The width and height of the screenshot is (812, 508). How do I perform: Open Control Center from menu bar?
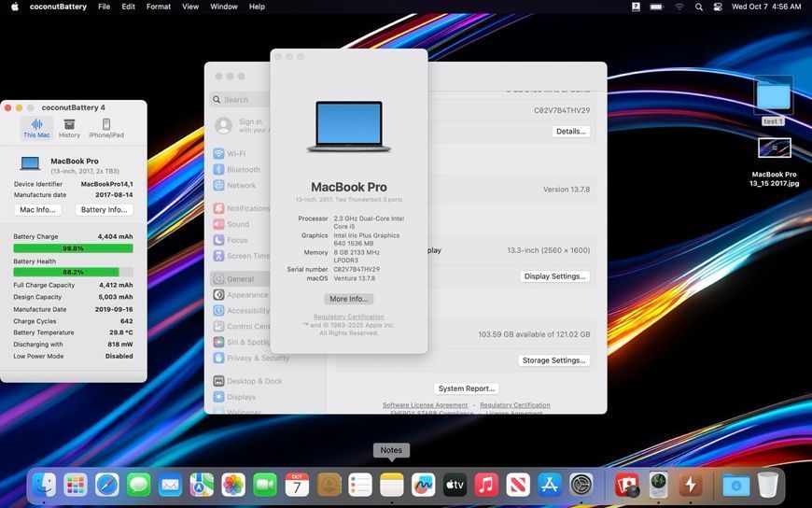(718, 7)
